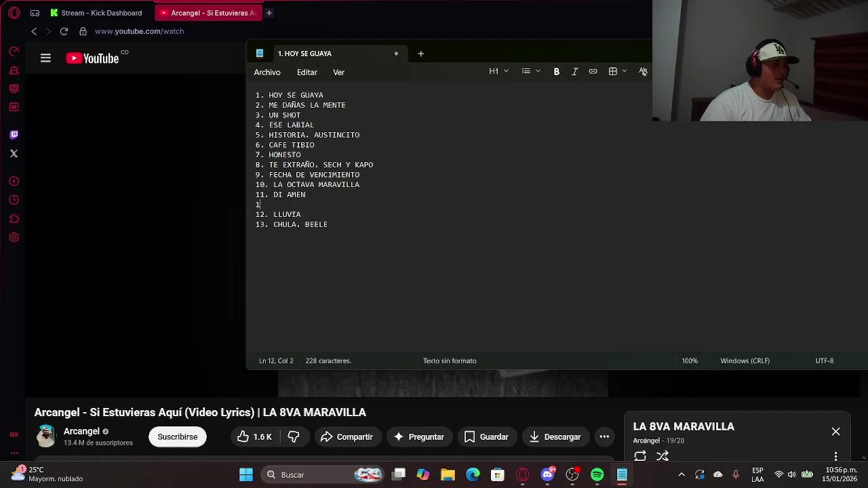Open Twitch in Opera sidebar

click(14, 134)
